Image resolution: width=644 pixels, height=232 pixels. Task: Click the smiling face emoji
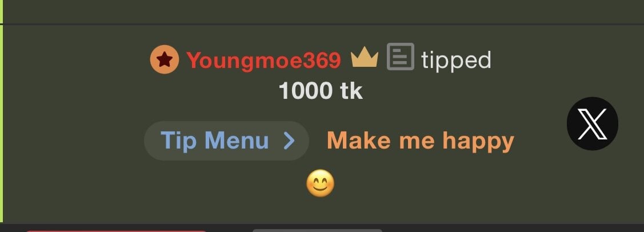tap(321, 183)
